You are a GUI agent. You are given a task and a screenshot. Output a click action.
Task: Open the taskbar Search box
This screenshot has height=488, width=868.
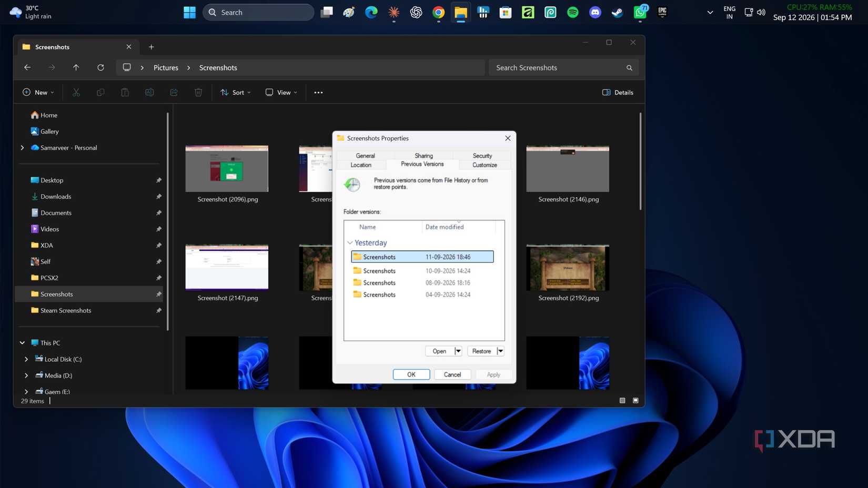(x=258, y=12)
